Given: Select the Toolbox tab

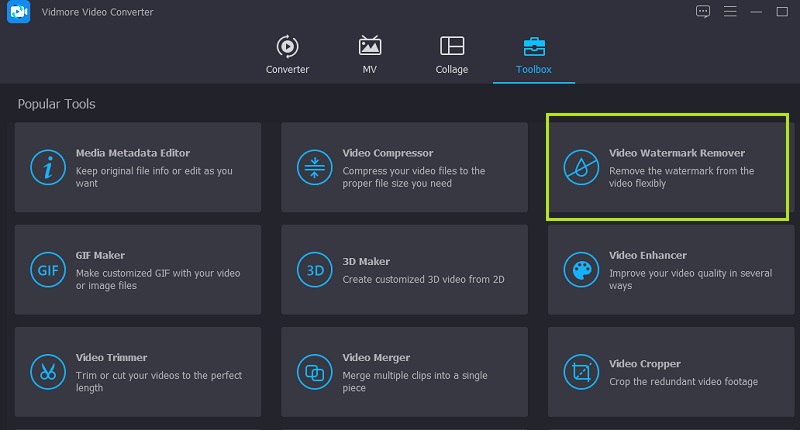Looking at the screenshot, I should [534, 54].
